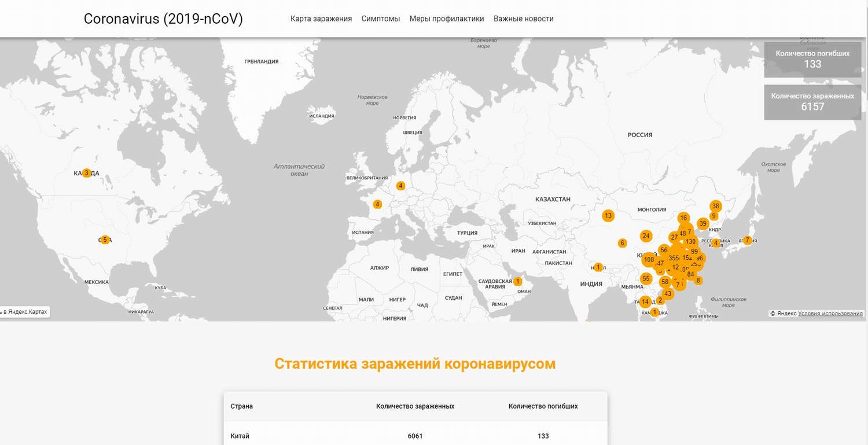Click the Nepal marker labeled 1
Image resolution: width=868 pixels, height=445 pixels.
pos(598,267)
